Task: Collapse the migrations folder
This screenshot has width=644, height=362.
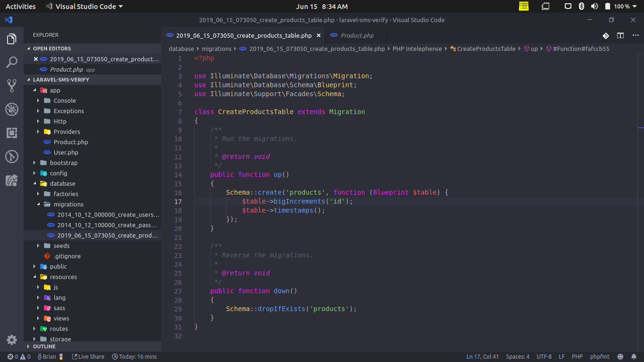Action: pyautogui.click(x=92, y=204)
